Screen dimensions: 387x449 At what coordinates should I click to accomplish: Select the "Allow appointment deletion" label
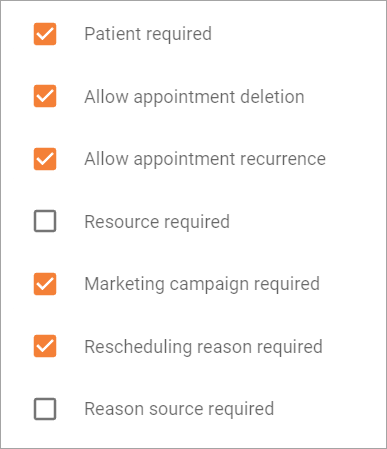(x=194, y=97)
